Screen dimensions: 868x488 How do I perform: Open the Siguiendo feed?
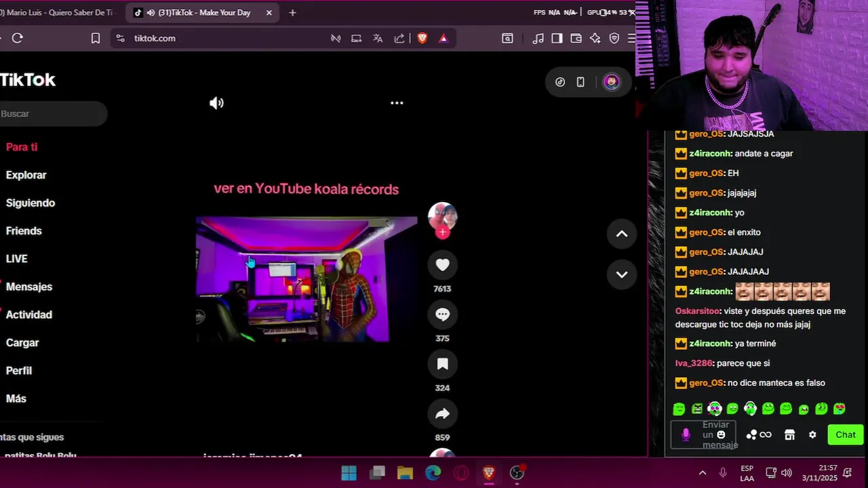tap(31, 203)
